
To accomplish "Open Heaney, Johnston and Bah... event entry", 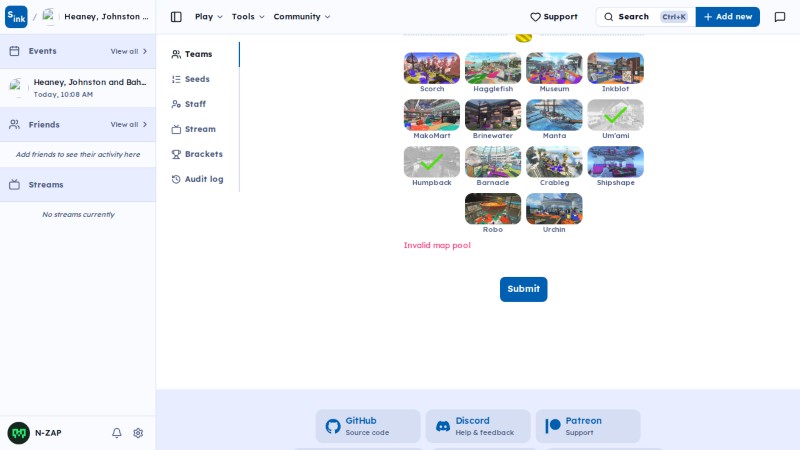I will tap(78, 88).
